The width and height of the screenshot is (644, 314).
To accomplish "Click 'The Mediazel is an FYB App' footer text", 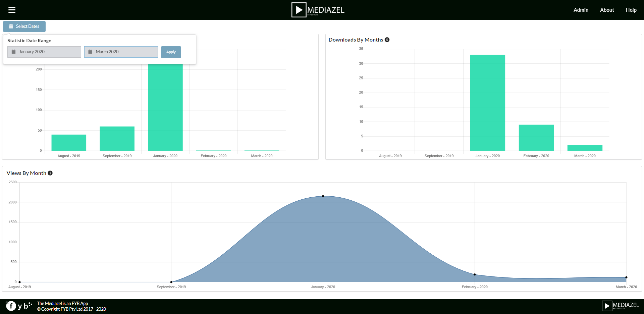I will pos(62,303).
